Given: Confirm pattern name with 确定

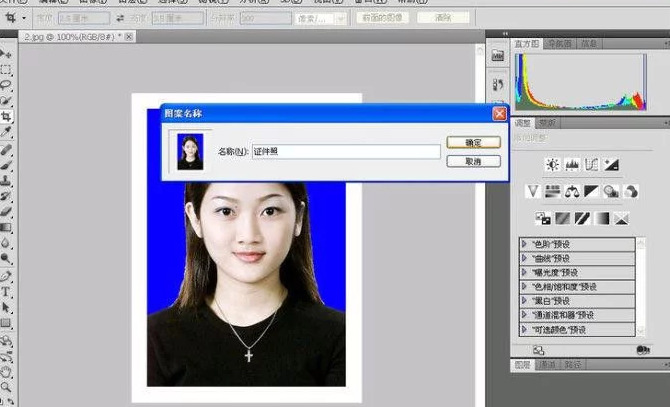Looking at the screenshot, I should coord(473,142).
